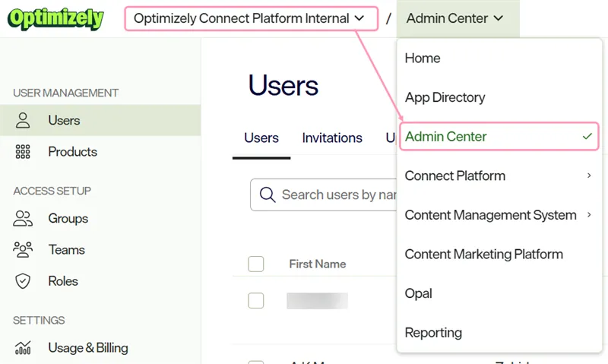
Task: Open Groups under Access Setup
Action: click(x=100, y=218)
